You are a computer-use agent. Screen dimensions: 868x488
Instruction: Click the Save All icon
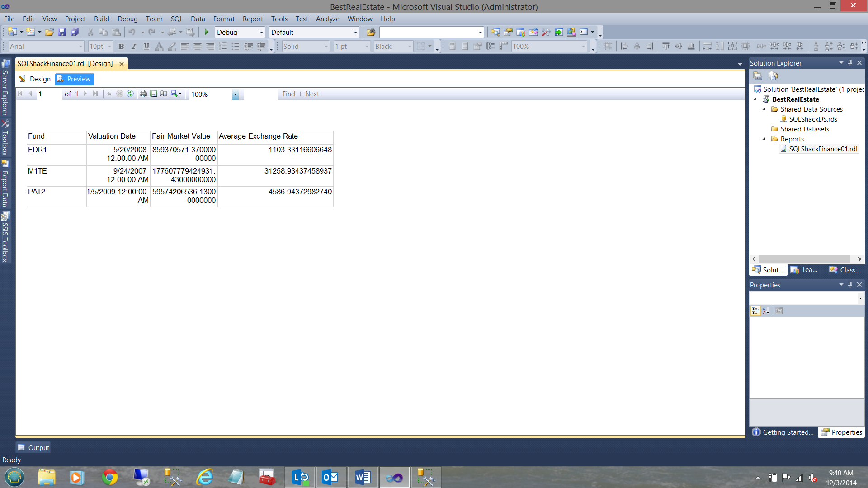click(75, 32)
